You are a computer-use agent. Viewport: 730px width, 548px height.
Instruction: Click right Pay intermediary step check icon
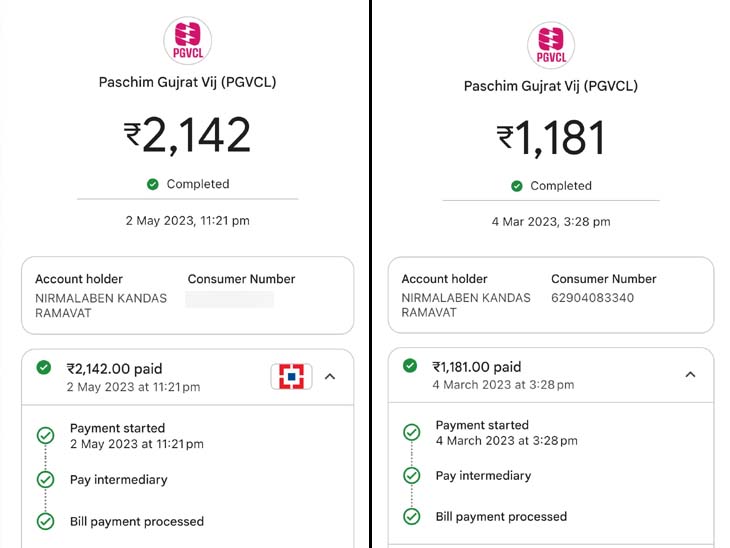pos(411,475)
